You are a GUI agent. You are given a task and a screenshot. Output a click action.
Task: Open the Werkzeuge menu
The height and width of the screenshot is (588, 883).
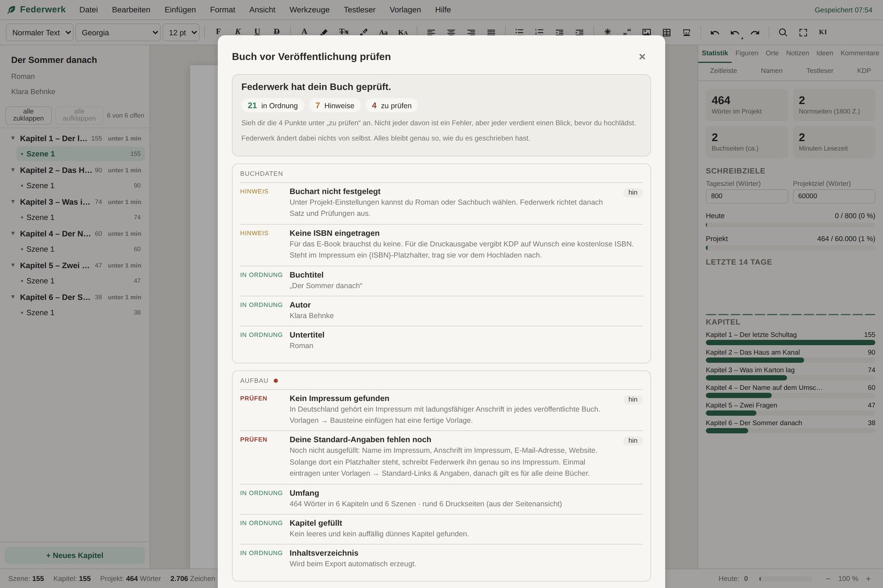coord(310,10)
